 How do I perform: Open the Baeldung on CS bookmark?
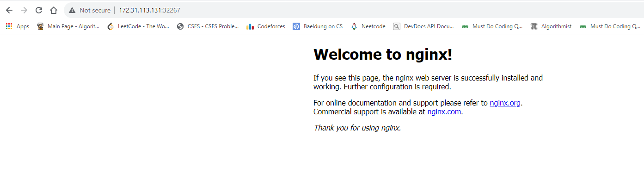(318, 26)
